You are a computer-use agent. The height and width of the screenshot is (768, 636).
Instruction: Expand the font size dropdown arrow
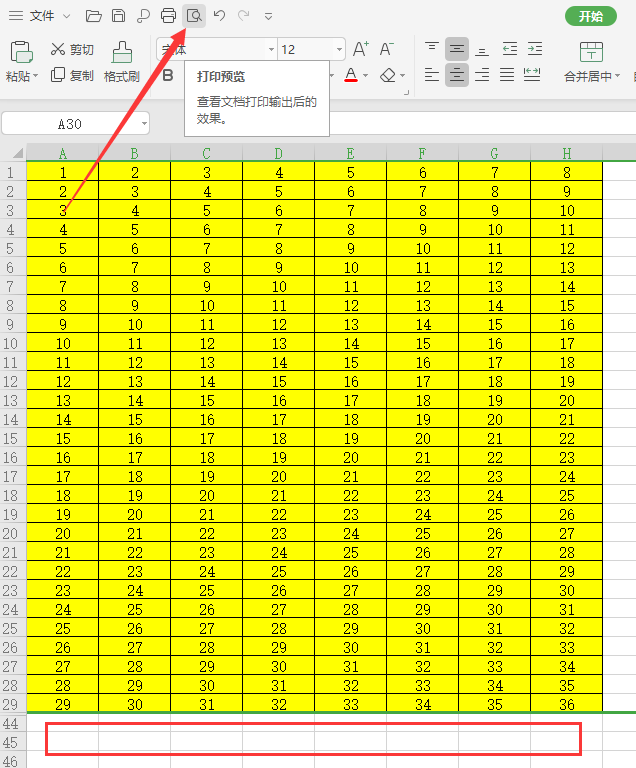[339, 49]
